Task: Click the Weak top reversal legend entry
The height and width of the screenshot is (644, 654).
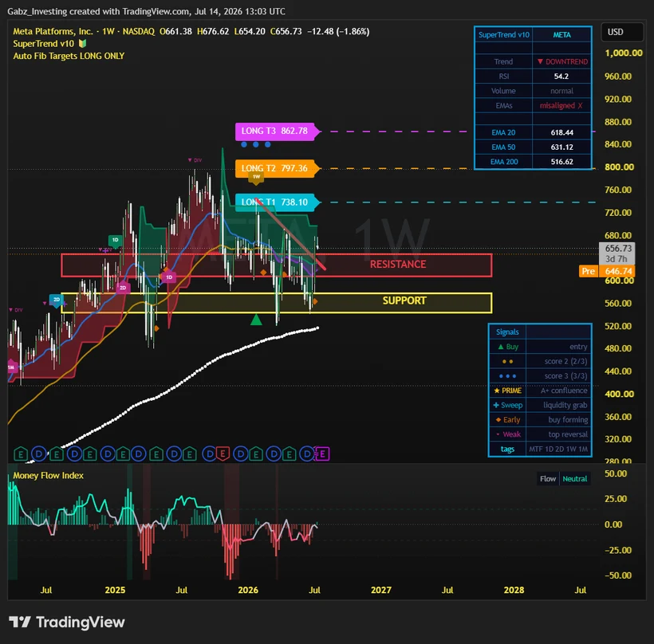Action: tap(540, 434)
